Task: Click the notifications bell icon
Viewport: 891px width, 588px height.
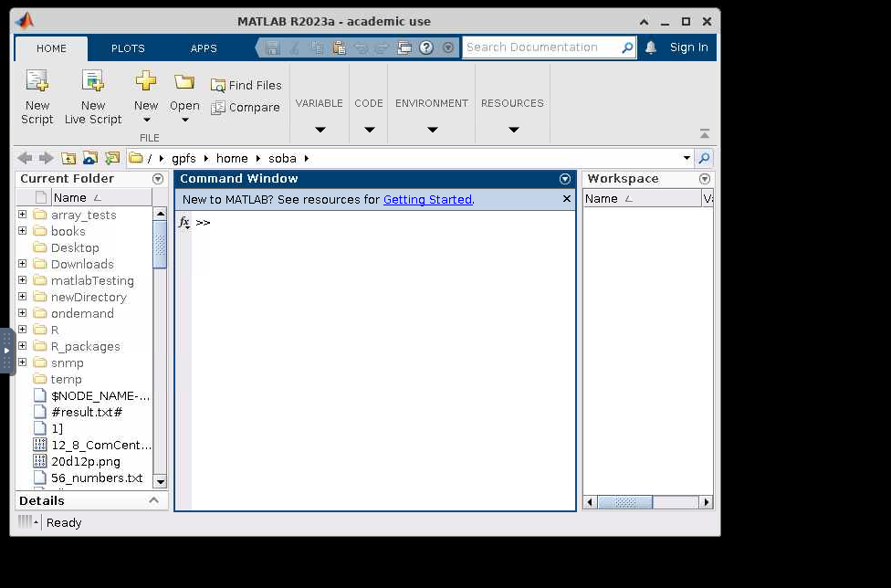Action: point(651,47)
